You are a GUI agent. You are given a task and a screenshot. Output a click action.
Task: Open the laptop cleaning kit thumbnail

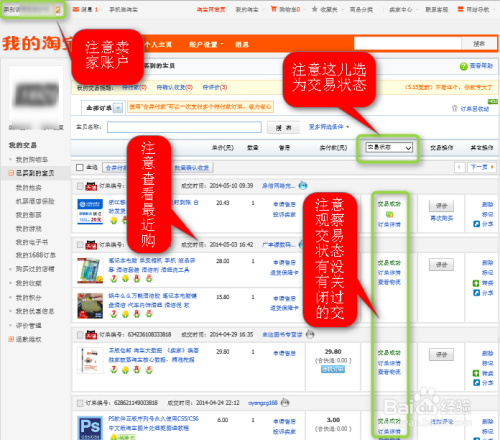(x=90, y=270)
